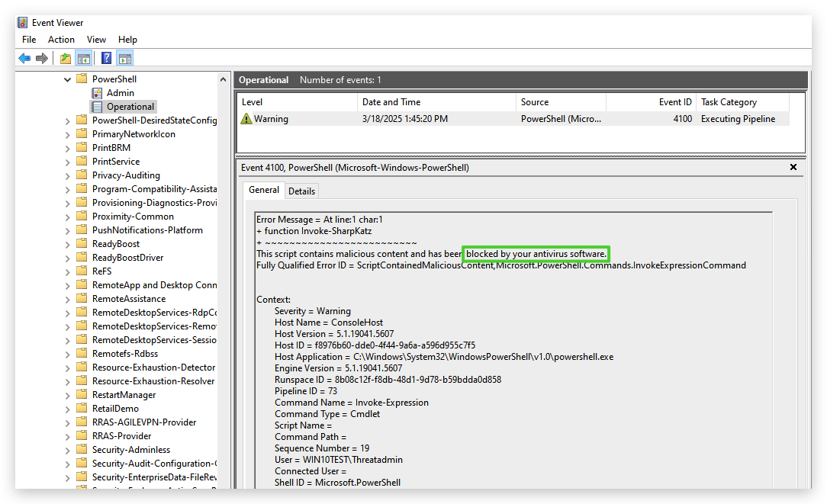
Task: Click the Operational log icon in tree
Action: click(97, 107)
